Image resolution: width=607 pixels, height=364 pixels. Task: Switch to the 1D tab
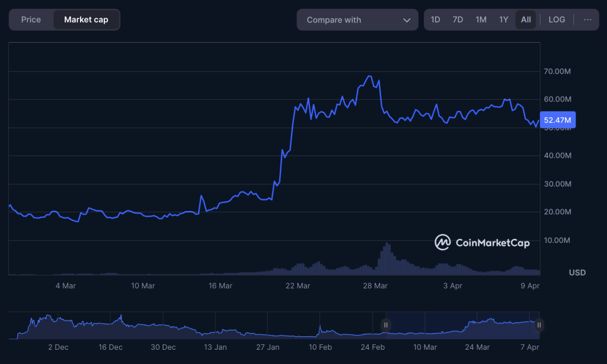pos(435,20)
